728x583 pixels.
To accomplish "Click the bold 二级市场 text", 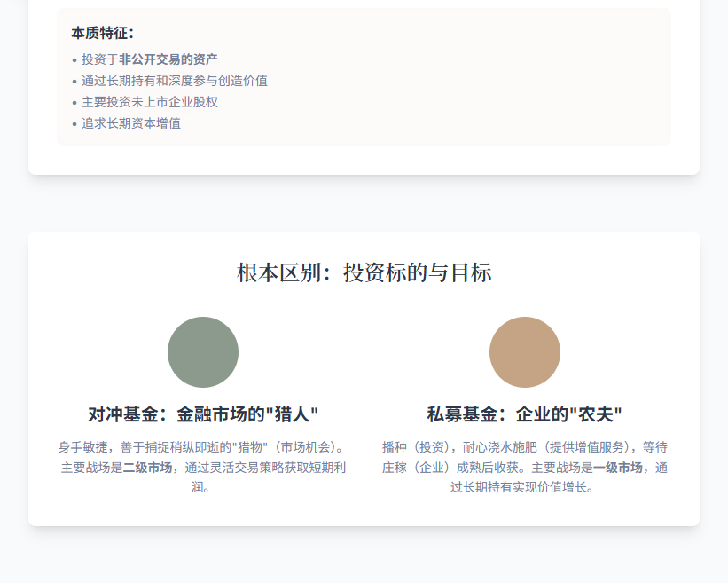I will click(x=147, y=467).
